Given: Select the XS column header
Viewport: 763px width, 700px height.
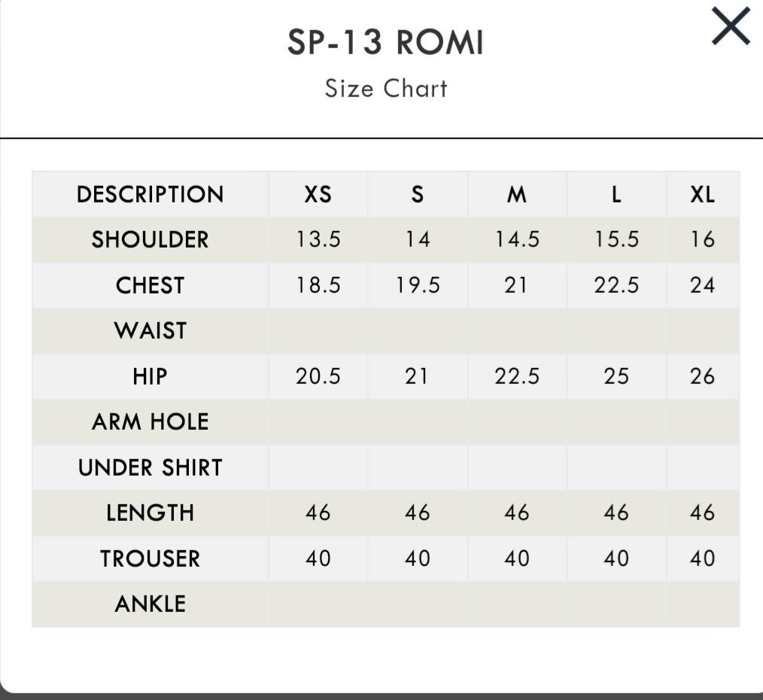Looking at the screenshot, I should 318,195.
